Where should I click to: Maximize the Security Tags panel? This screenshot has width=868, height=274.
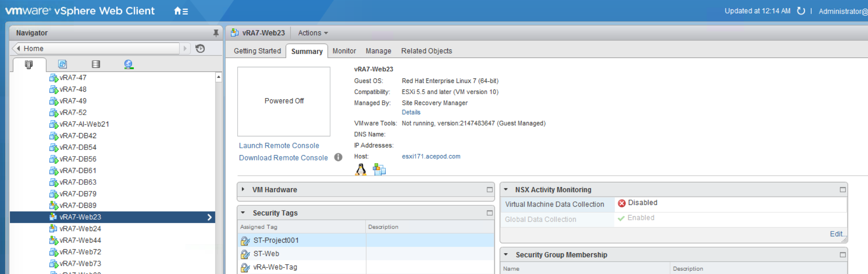pyautogui.click(x=490, y=213)
